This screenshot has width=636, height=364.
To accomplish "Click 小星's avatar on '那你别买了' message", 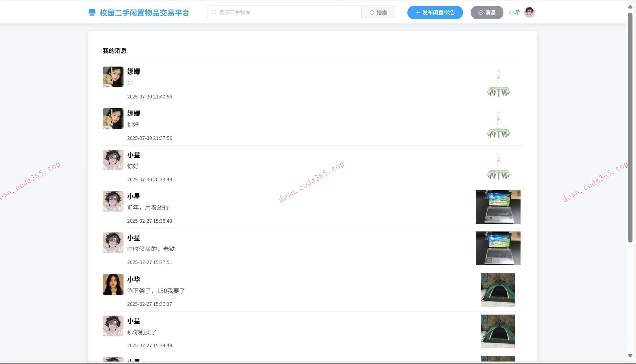I will coord(113,326).
